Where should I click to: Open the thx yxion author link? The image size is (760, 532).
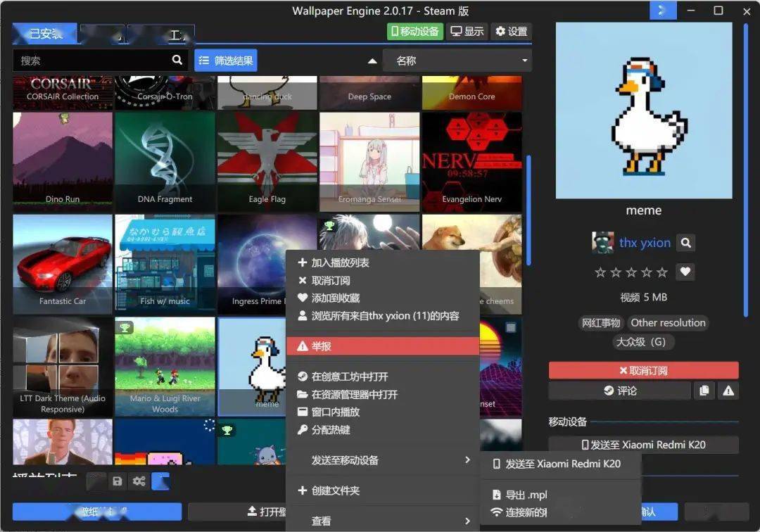[x=645, y=243]
